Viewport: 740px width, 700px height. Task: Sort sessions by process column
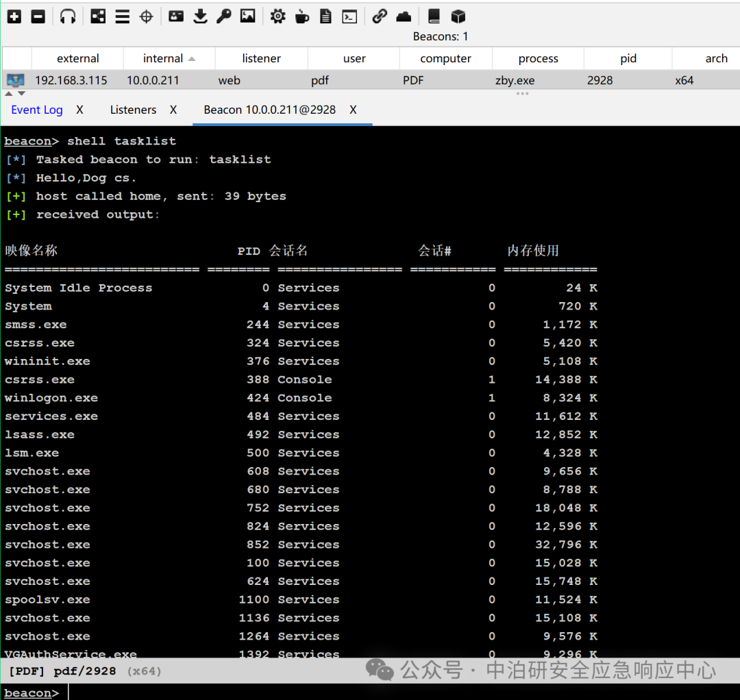pyautogui.click(x=538, y=58)
